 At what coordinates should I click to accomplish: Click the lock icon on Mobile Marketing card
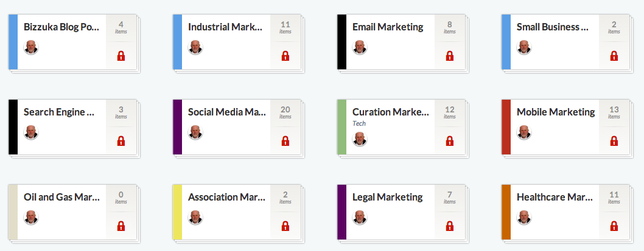click(614, 140)
